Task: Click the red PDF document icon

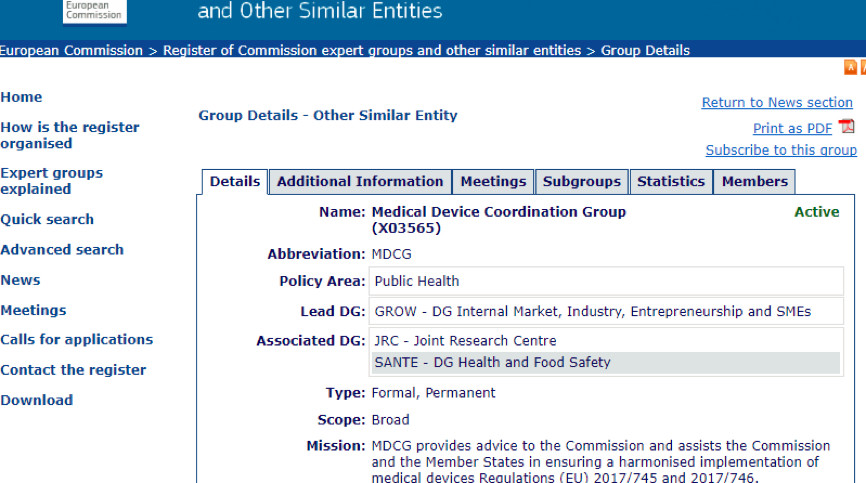Action: coord(846,127)
